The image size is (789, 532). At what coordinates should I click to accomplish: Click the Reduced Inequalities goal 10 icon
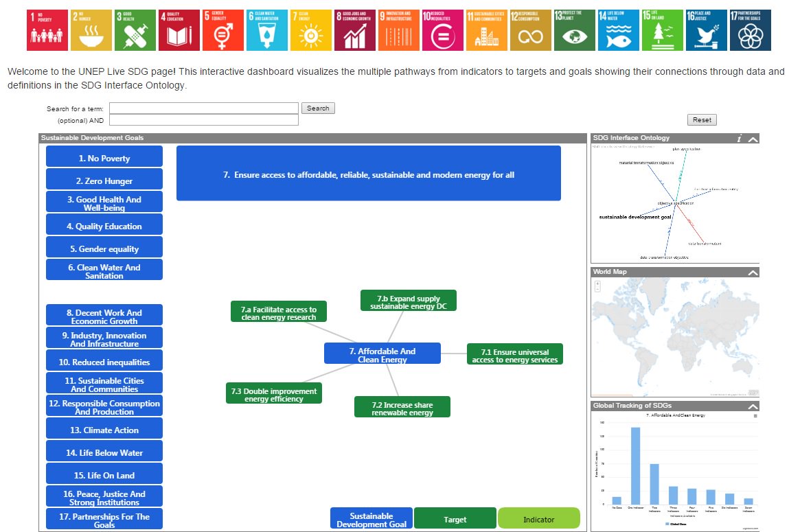point(443,30)
